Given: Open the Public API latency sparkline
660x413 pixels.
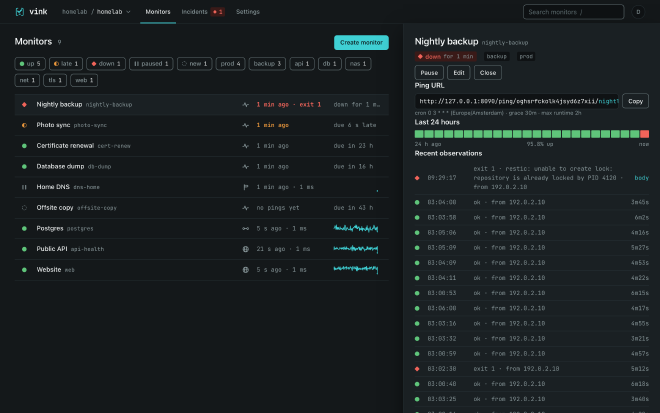Looking at the screenshot, I should pyautogui.click(x=356, y=249).
